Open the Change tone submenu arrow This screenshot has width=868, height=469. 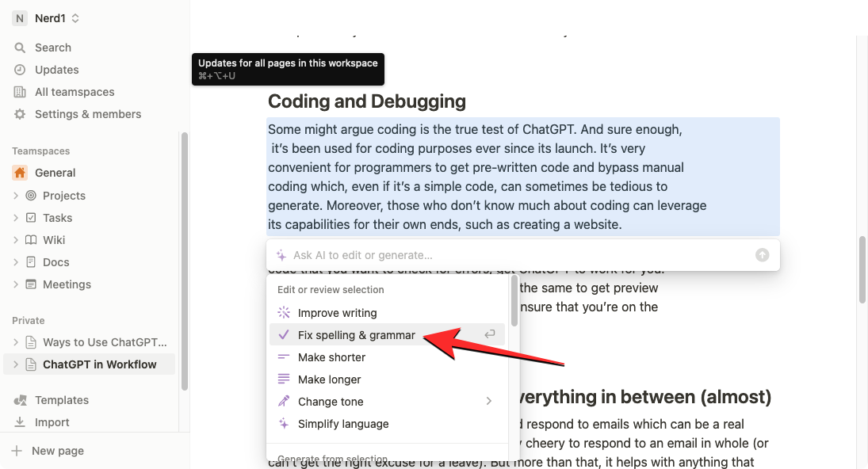[489, 401]
